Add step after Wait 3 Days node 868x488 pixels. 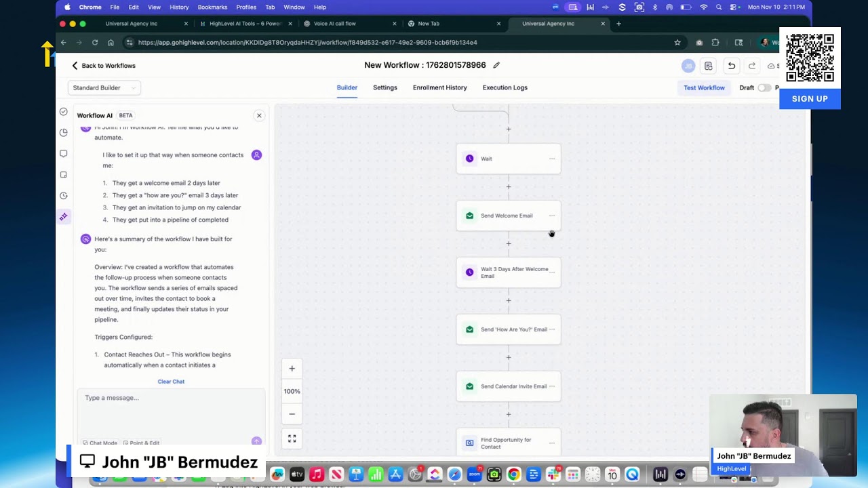click(509, 300)
